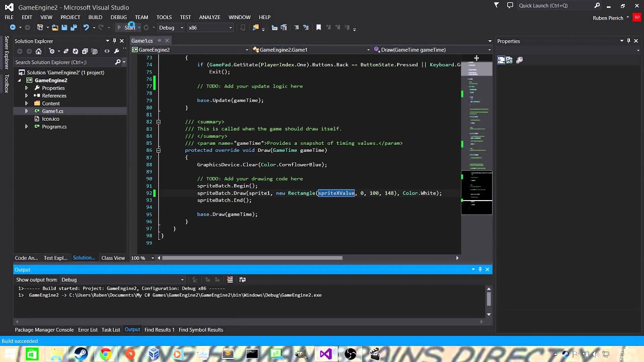Collapse the GameEngine2 project node
This screenshot has width=644, height=362.
pyautogui.click(x=21, y=80)
